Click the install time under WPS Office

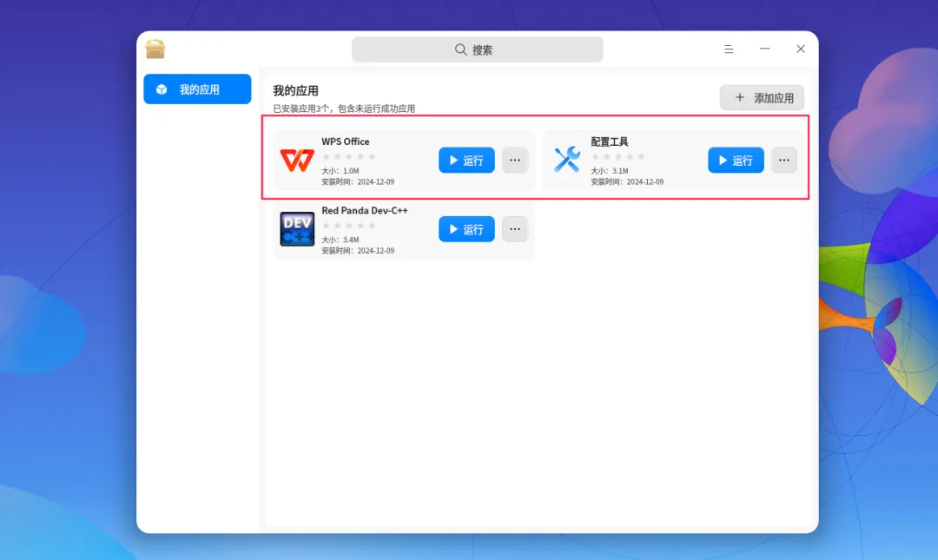point(358,181)
